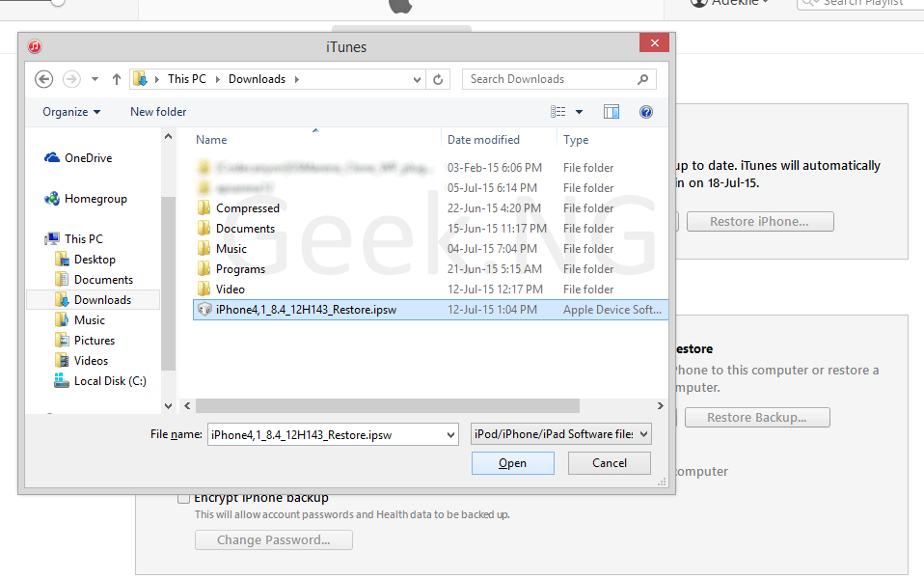Open the file type filter dropdown

[x=560, y=434]
